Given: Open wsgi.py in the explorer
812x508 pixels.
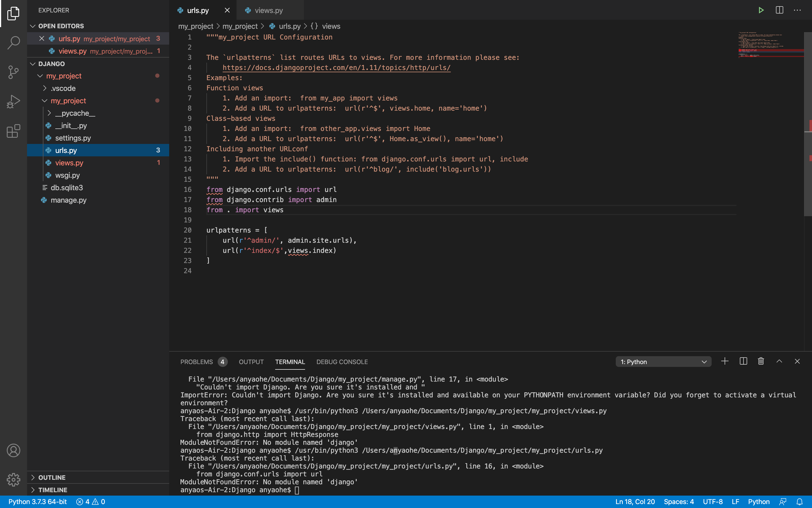Looking at the screenshot, I should (98, 175).
